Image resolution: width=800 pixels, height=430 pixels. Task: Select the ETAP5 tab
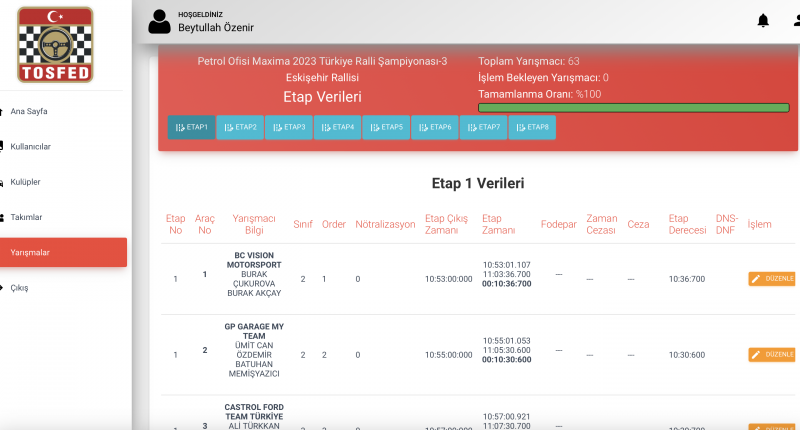tap(386, 127)
